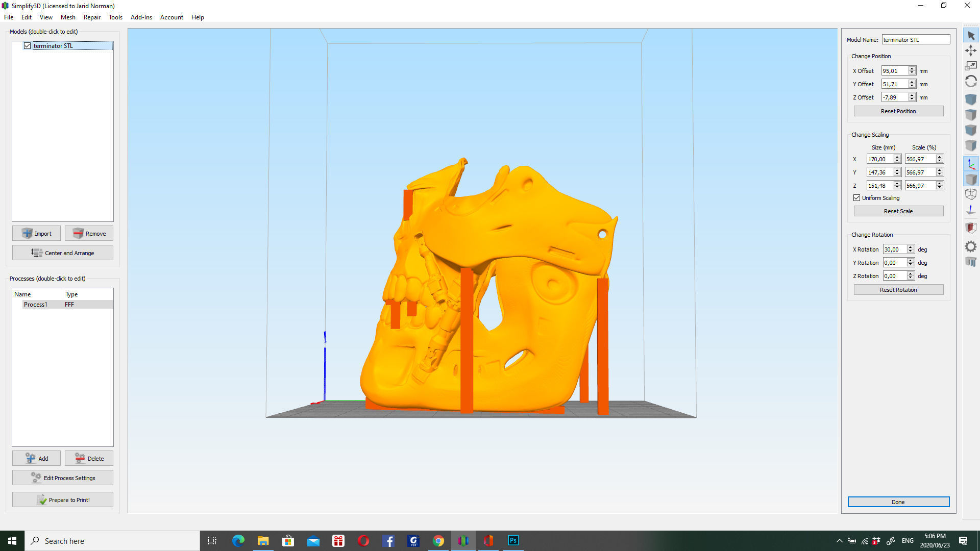Click Add process button

[x=36, y=459]
